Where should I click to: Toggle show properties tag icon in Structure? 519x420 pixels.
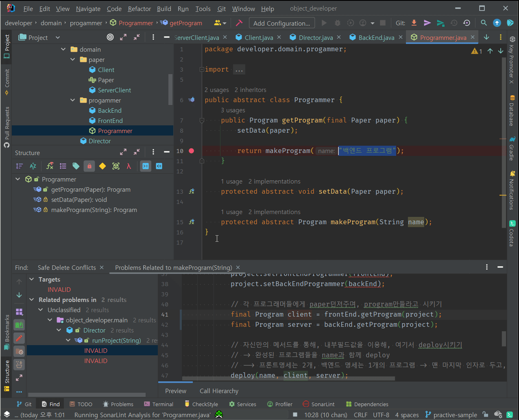tap(76, 166)
